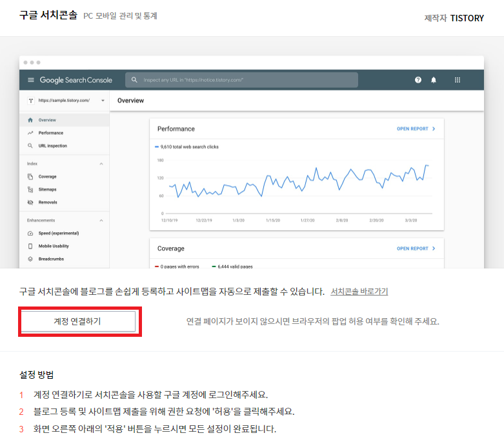Expand the sample.tistory.com property dropdown

coord(103,101)
